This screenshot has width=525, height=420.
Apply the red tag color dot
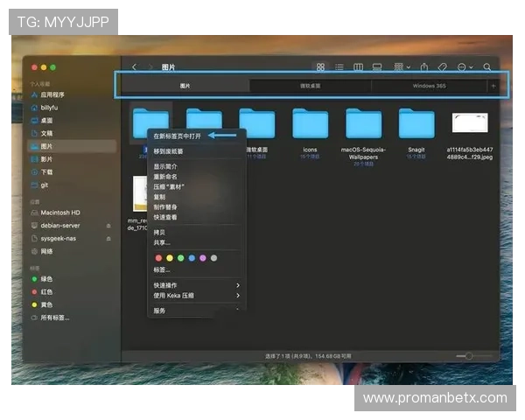click(x=158, y=258)
